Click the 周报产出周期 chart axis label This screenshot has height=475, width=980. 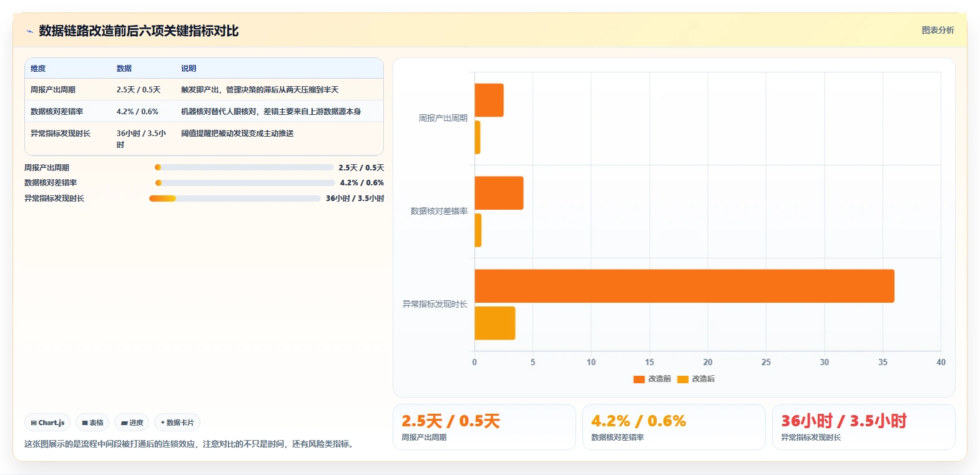pyautogui.click(x=443, y=118)
